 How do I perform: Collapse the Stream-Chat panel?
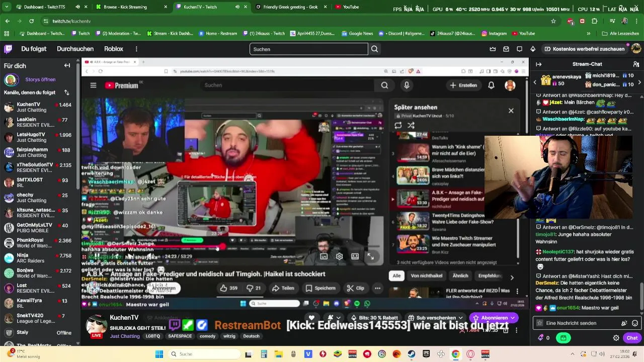(538, 64)
